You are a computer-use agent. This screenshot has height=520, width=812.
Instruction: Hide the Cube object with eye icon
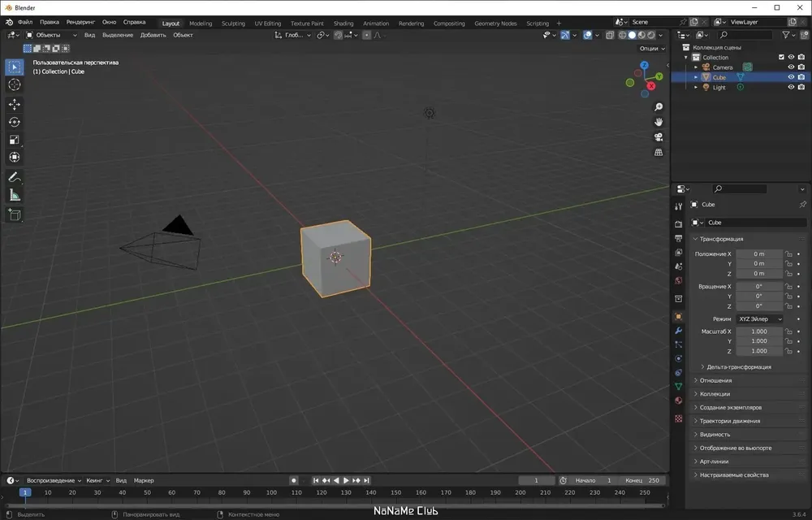pyautogui.click(x=791, y=77)
